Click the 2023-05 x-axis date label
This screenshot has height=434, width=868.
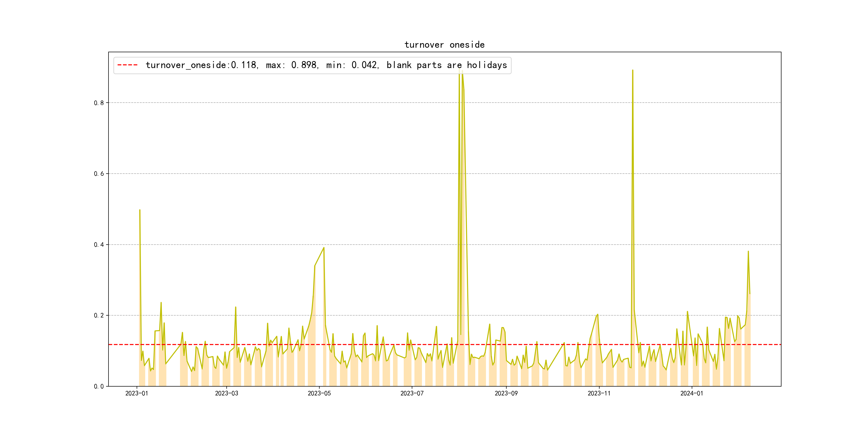click(319, 394)
